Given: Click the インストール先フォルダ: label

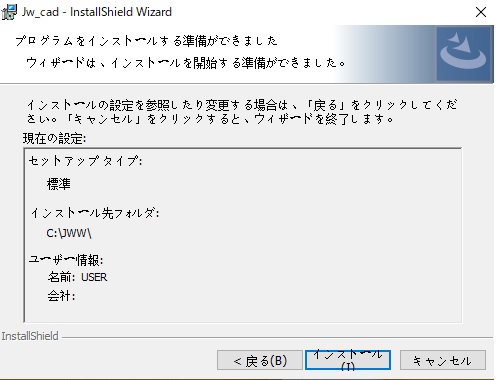Looking at the screenshot, I should click(x=95, y=213).
